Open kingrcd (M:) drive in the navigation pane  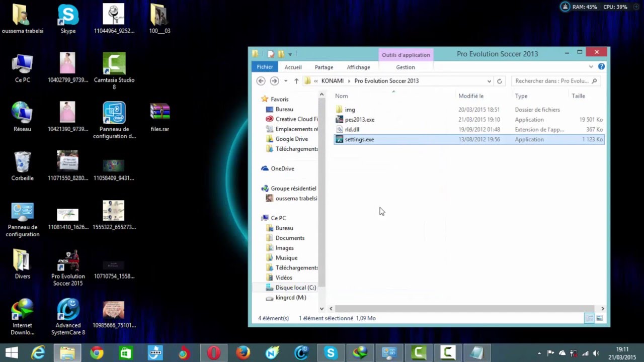(286, 298)
